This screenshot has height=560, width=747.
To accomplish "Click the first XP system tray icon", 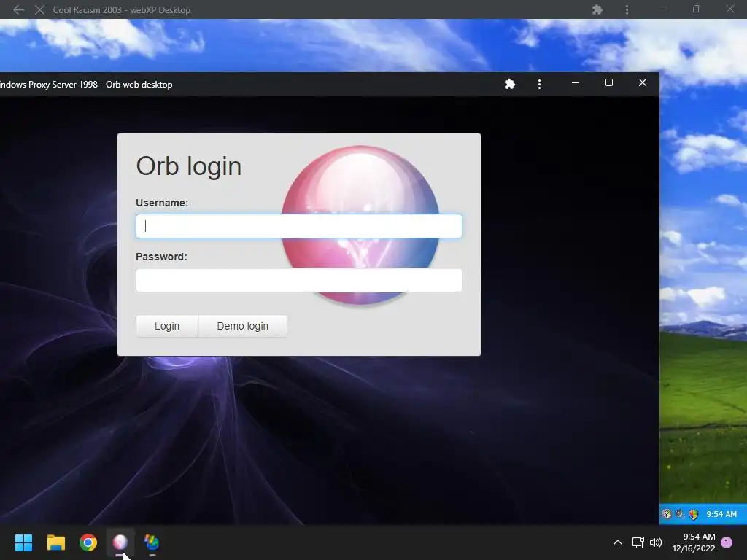I will coord(667,514).
